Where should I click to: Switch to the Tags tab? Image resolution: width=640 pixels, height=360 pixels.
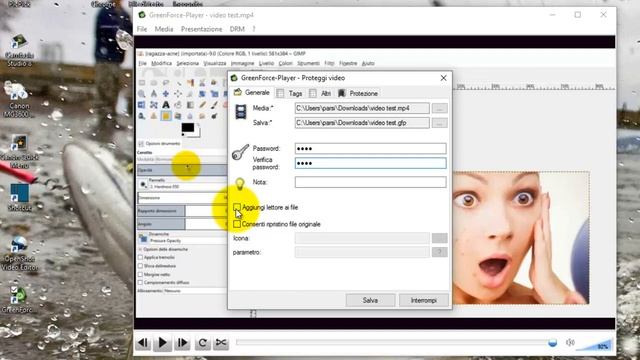(x=290, y=93)
